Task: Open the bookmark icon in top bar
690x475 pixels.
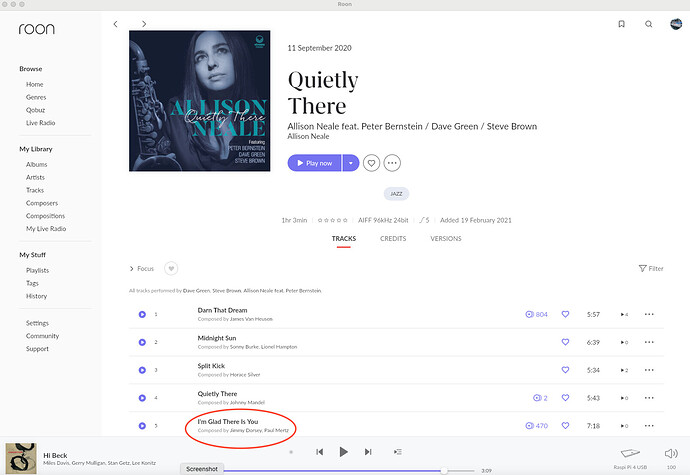Action: (x=621, y=24)
